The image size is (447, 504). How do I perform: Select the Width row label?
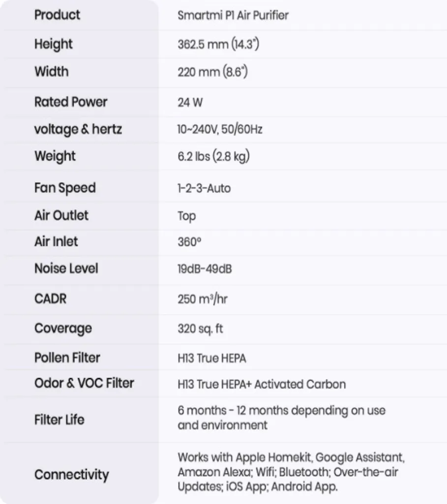(52, 72)
